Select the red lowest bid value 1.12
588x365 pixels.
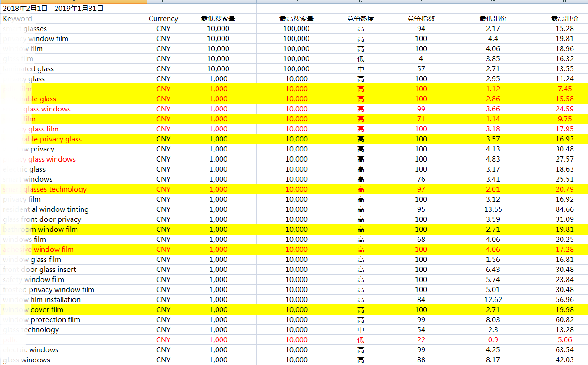click(493, 89)
